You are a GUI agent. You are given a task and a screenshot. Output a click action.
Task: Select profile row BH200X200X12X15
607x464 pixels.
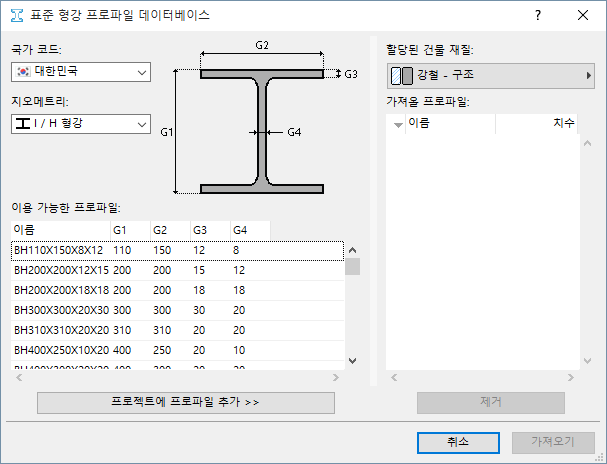177,271
